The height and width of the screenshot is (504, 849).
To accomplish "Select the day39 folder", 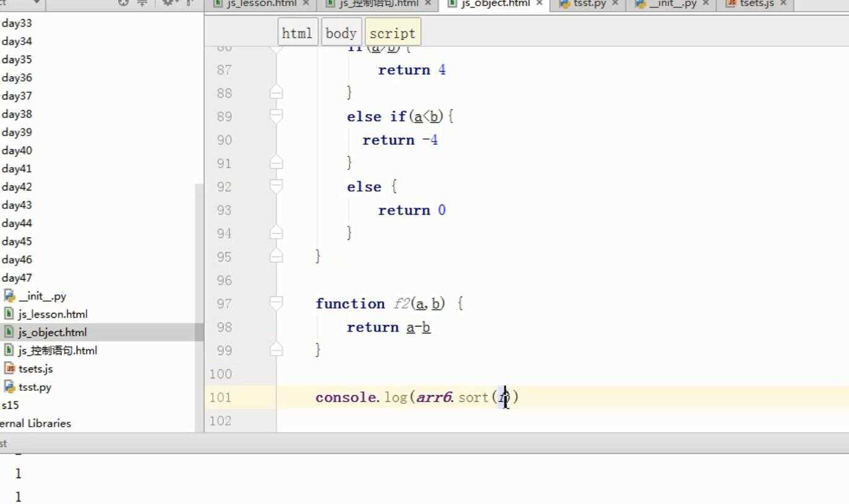I will pyautogui.click(x=17, y=132).
